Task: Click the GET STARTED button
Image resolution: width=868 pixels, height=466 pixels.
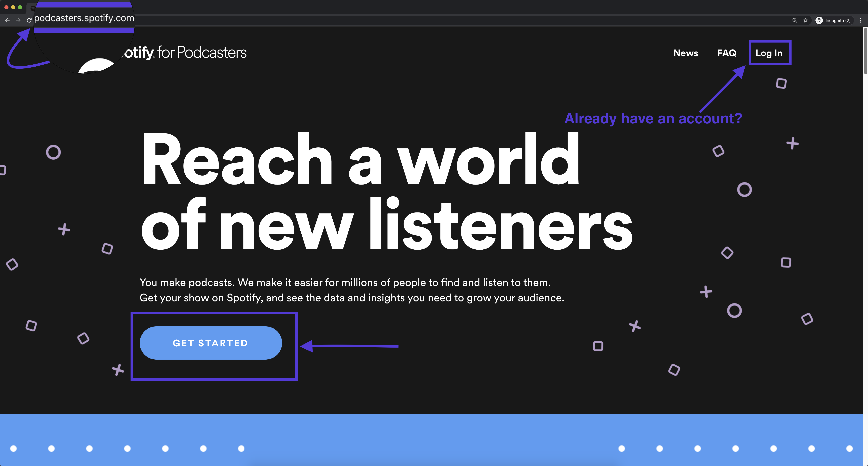Action: pos(211,343)
